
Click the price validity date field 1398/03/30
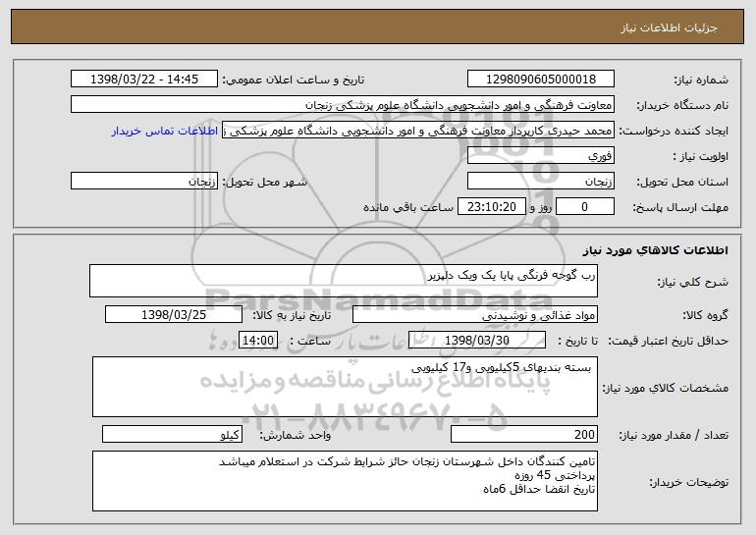(477, 341)
